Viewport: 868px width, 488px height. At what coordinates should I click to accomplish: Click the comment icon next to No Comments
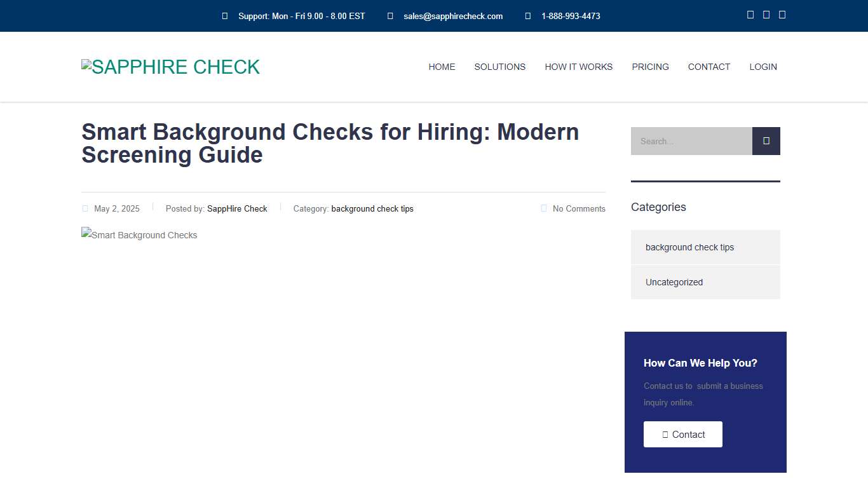pos(544,208)
